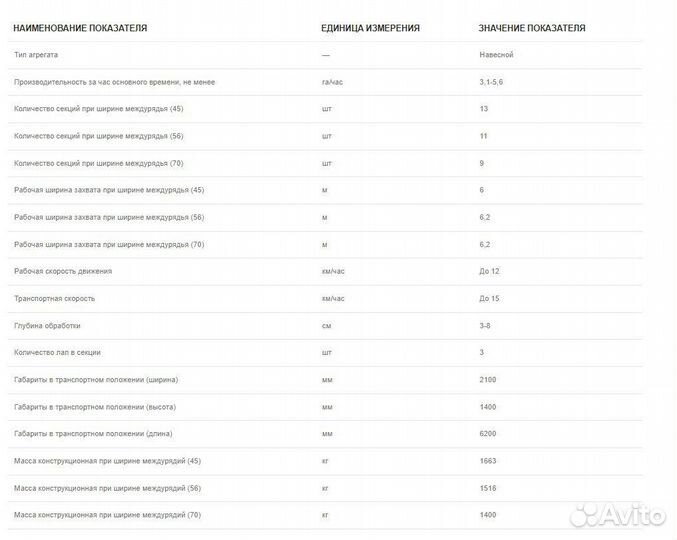
Task: Select the 'Рабочая скорость движения' row label
Action: tap(63, 271)
